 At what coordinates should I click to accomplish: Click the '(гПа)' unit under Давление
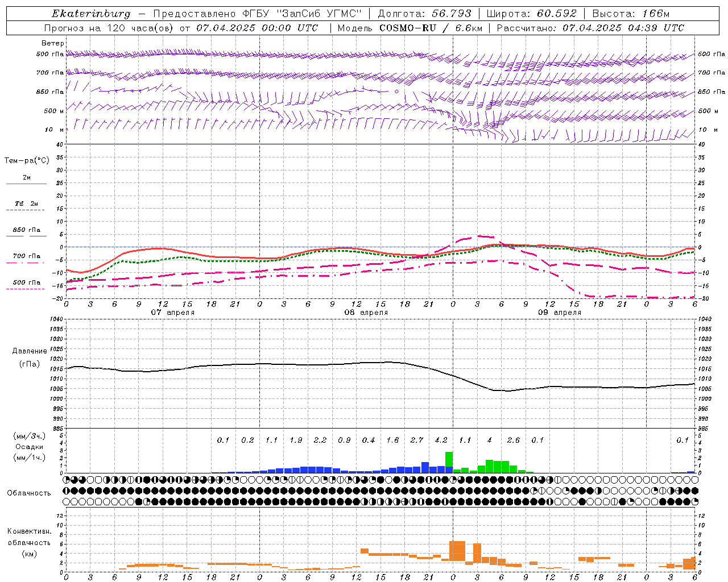coord(30,364)
